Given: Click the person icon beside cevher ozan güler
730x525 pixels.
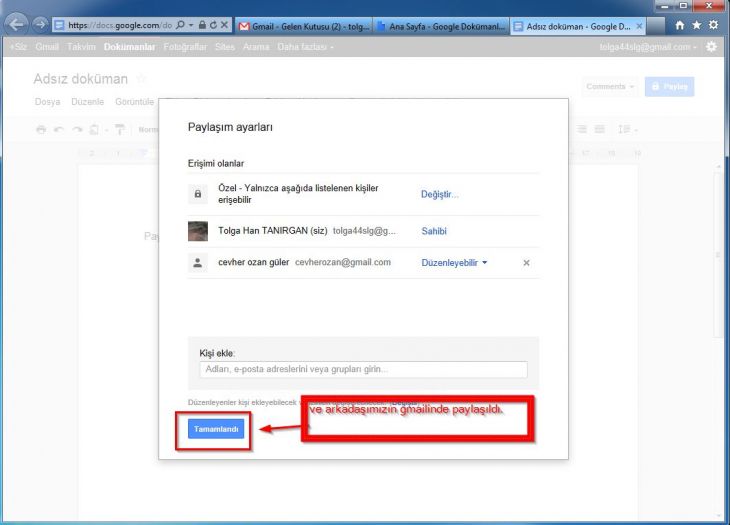Looking at the screenshot, I should (198, 263).
